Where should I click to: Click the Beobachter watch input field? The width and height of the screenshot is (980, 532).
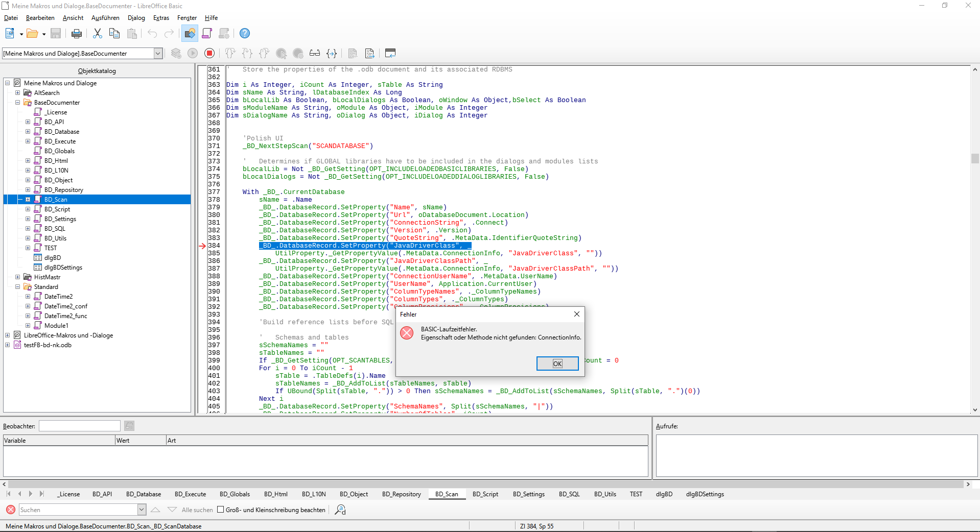tap(80, 426)
